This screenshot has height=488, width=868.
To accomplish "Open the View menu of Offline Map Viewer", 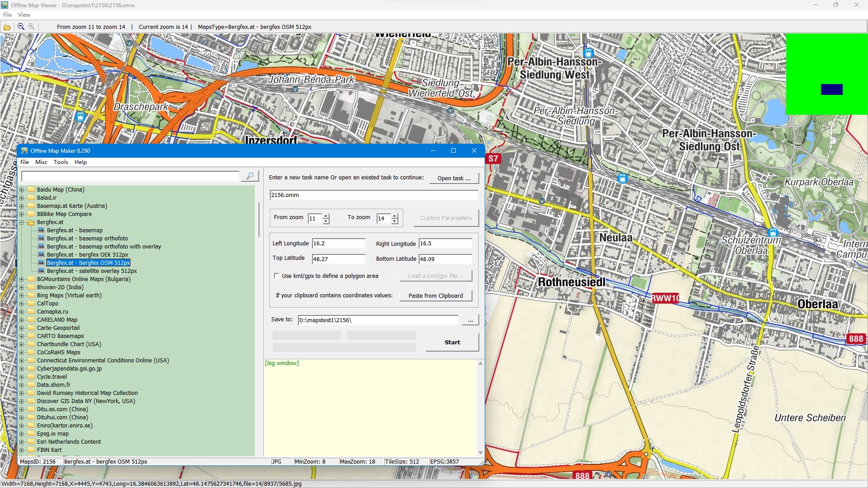I will (x=24, y=15).
